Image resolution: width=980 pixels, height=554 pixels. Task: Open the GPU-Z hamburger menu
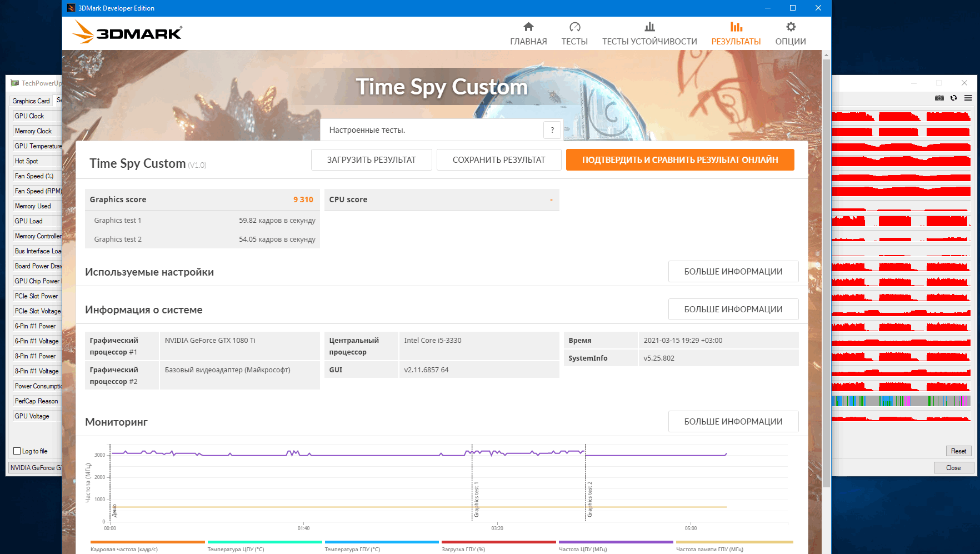968,98
